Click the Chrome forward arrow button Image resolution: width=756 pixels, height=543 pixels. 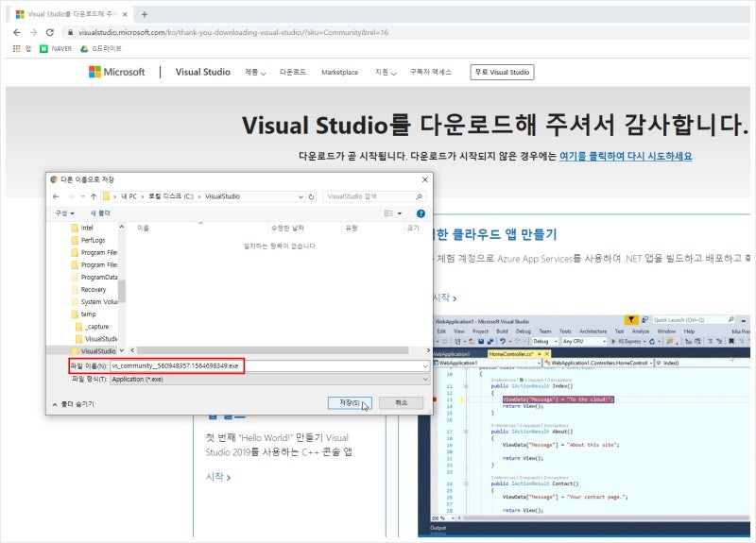[33, 32]
